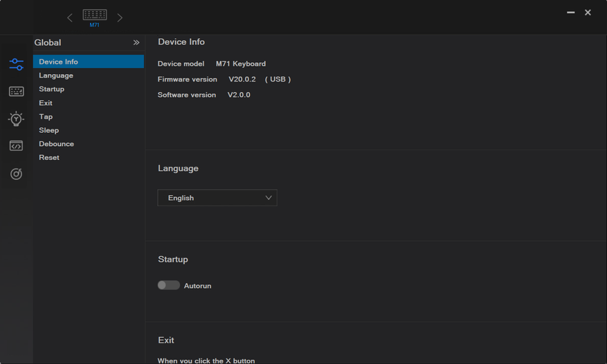Image resolution: width=607 pixels, height=364 pixels.
Task: Open Reset option in Global list
Action: point(49,158)
